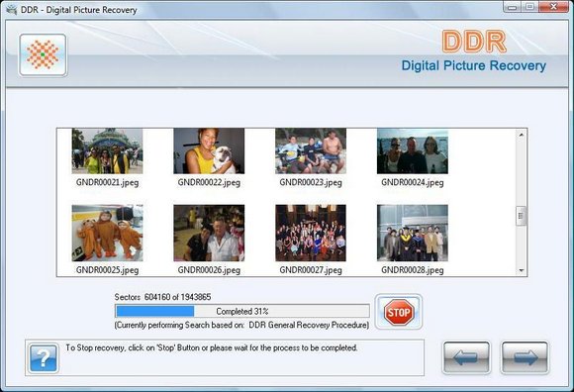
Task: Click the orange checkered DDR logo icon
Action: (x=43, y=54)
